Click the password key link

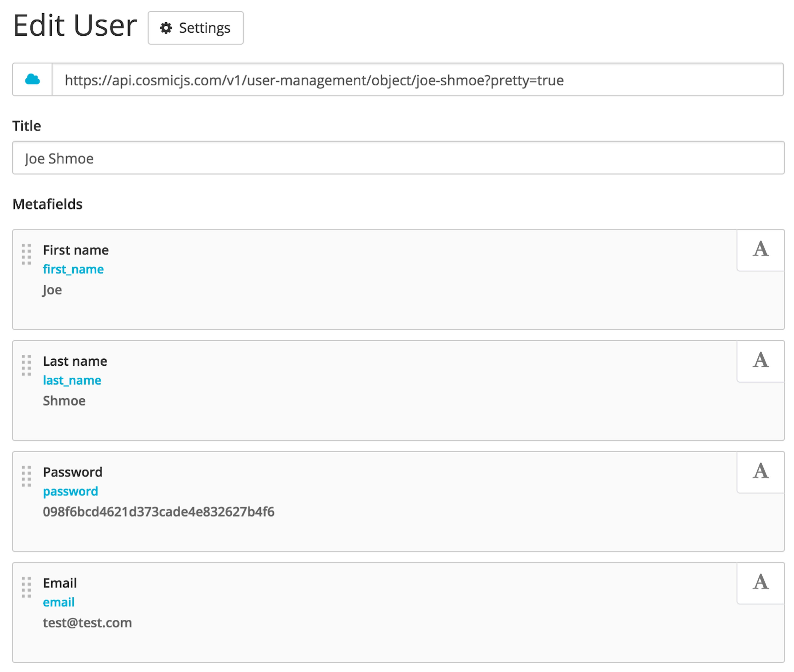(71, 491)
